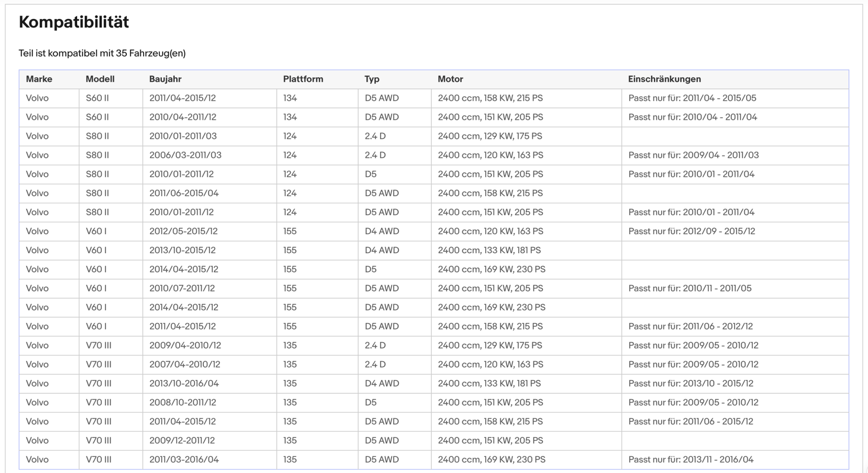Screen dimensions: 868x473
Task: Select the V60 I 169 KW D5 motor cell
Action: click(526, 269)
